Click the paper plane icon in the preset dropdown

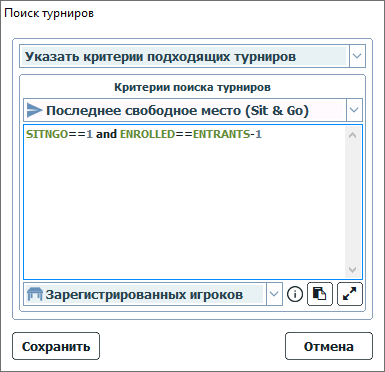coord(34,110)
